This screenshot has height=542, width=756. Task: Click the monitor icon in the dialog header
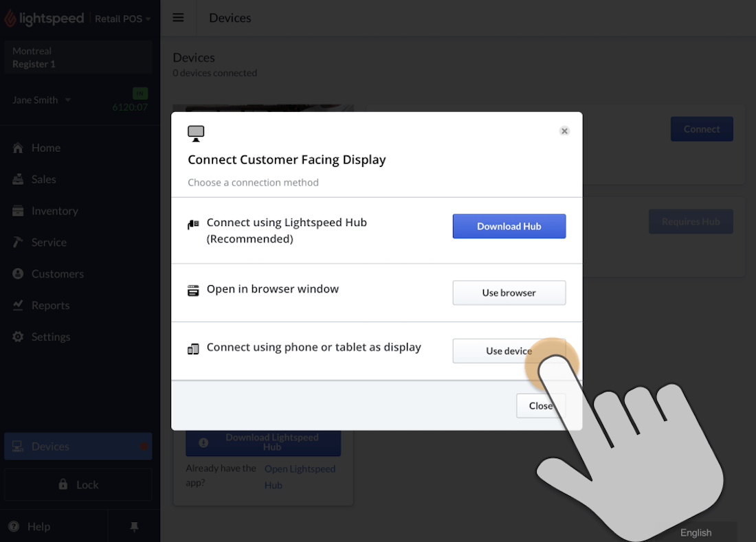point(196,133)
